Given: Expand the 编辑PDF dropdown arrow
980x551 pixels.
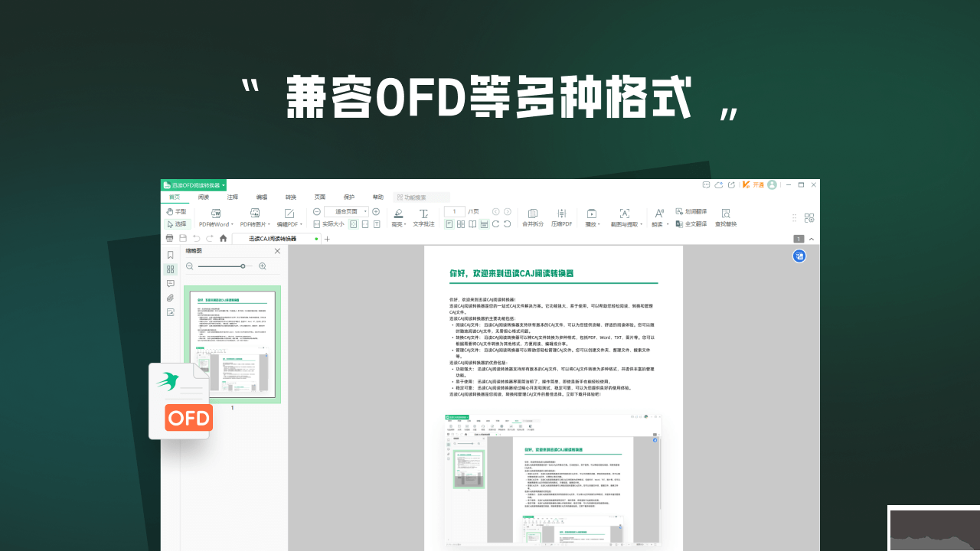Looking at the screenshot, I should coord(302,225).
